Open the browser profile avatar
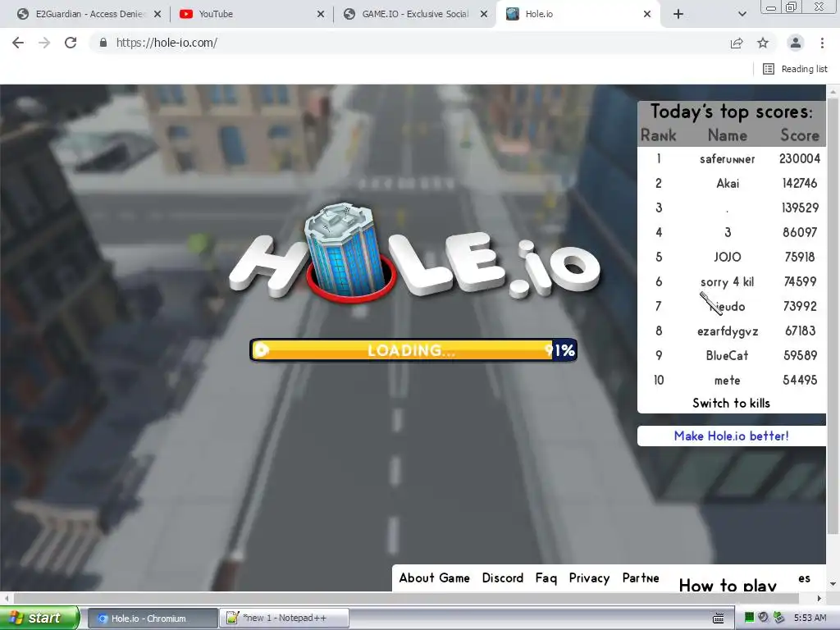Image resolution: width=840 pixels, height=630 pixels. [796, 43]
